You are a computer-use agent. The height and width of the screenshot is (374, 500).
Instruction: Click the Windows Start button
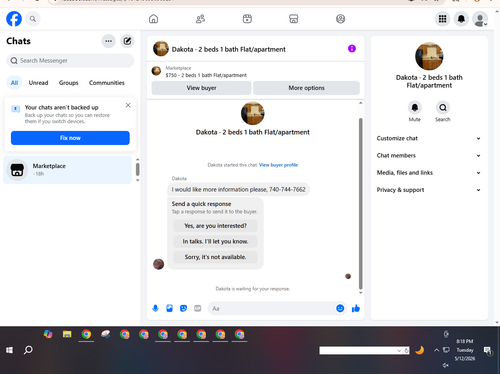point(9,350)
